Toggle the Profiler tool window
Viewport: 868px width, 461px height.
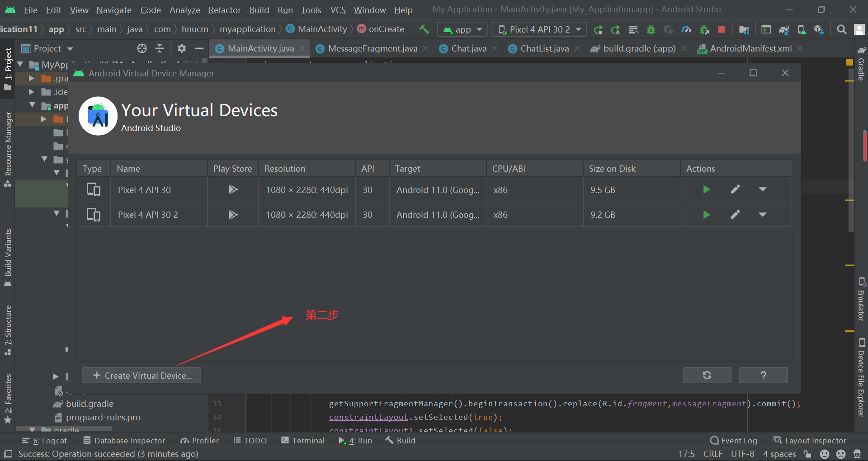(x=199, y=441)
